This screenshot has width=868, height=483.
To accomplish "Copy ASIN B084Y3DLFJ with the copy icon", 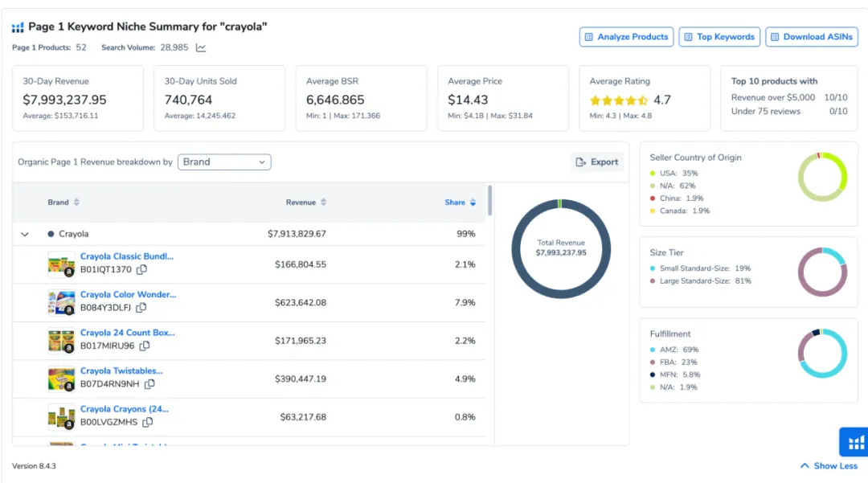I will pos(141,308).
